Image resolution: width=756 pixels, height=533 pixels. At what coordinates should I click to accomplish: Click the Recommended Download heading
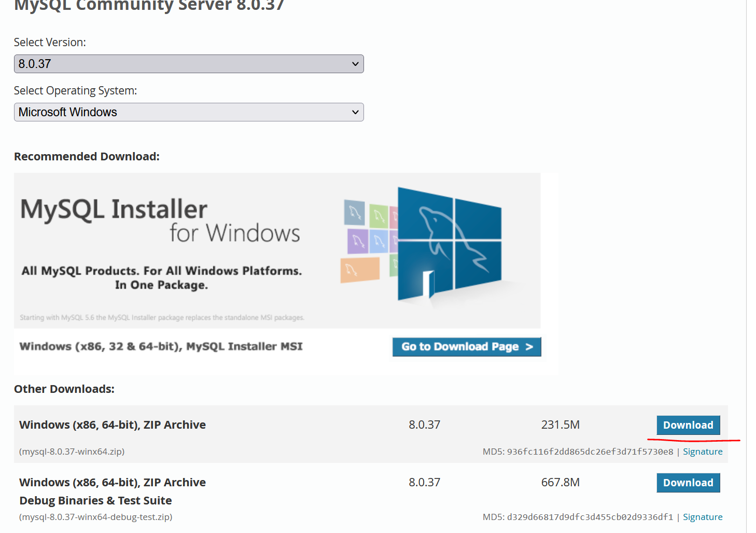coord(87,156)
